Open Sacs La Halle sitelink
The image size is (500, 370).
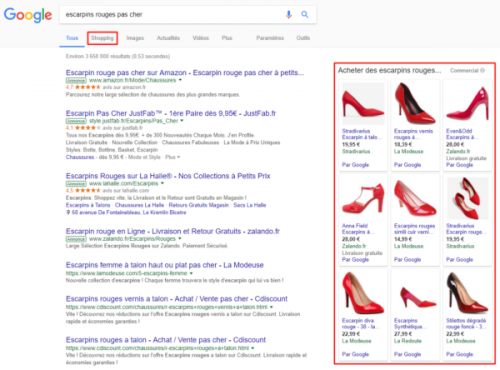250,205
